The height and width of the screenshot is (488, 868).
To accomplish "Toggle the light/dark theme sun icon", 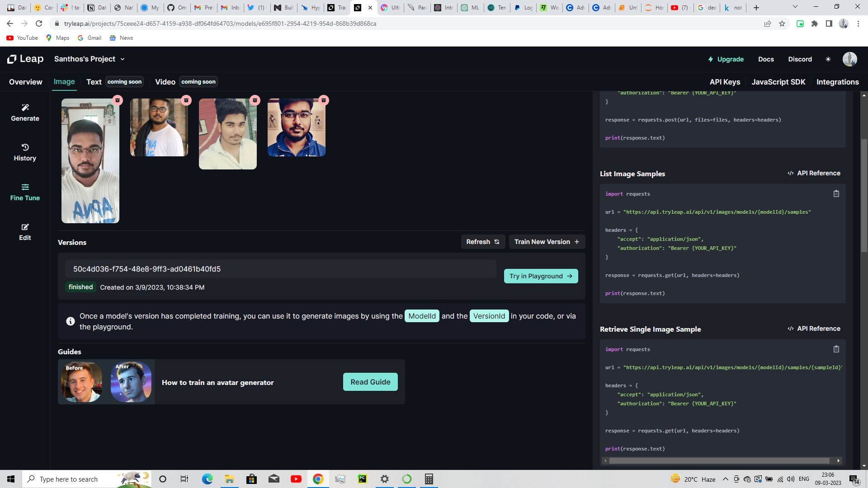I will (x=828, y=59).
